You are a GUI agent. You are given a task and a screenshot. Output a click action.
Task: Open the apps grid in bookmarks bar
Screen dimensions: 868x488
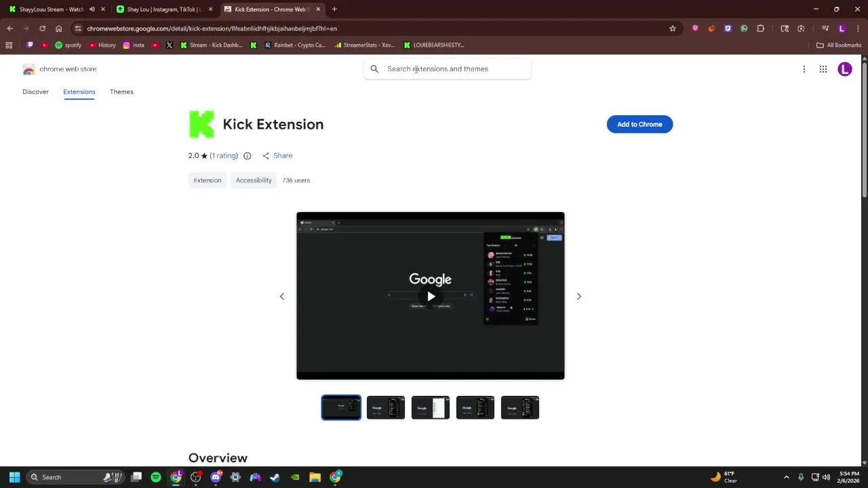point(9,45)
